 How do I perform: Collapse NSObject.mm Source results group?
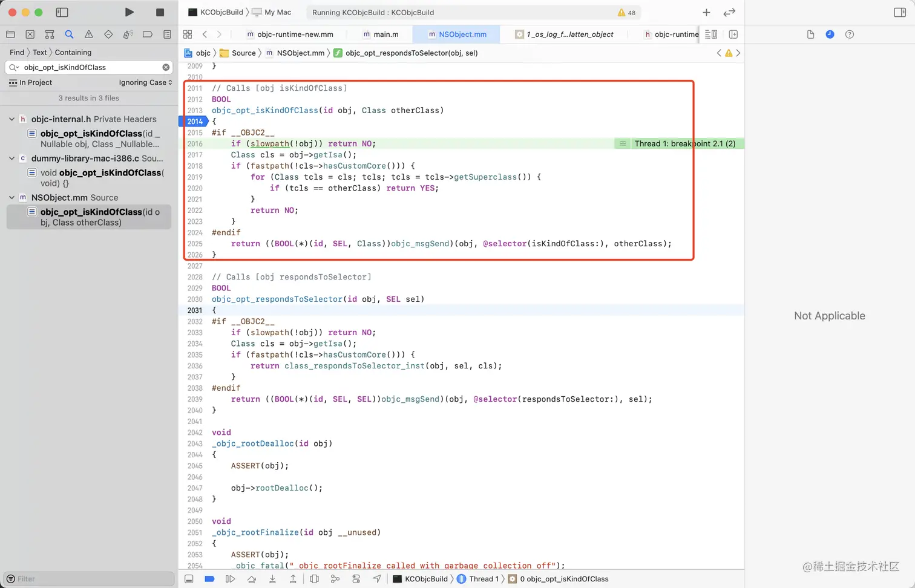(11, 198)
